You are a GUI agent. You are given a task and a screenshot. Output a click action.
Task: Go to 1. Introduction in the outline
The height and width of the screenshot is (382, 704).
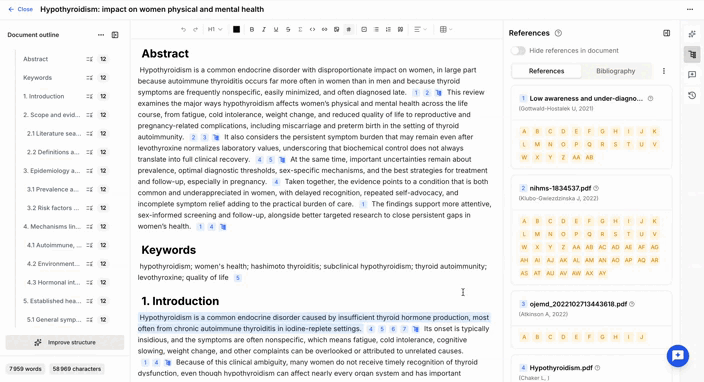coord(44,97)
